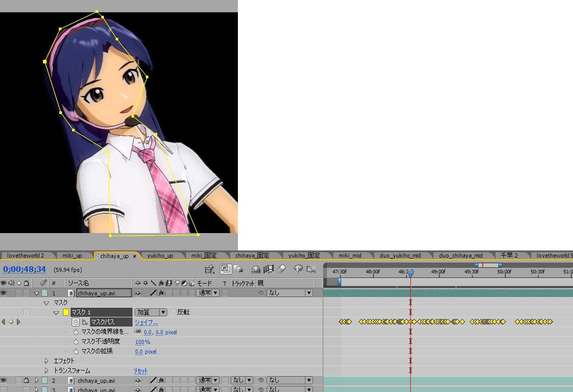
Task: Switch to the yukiho_up tab
Action: tap(160, 256)
